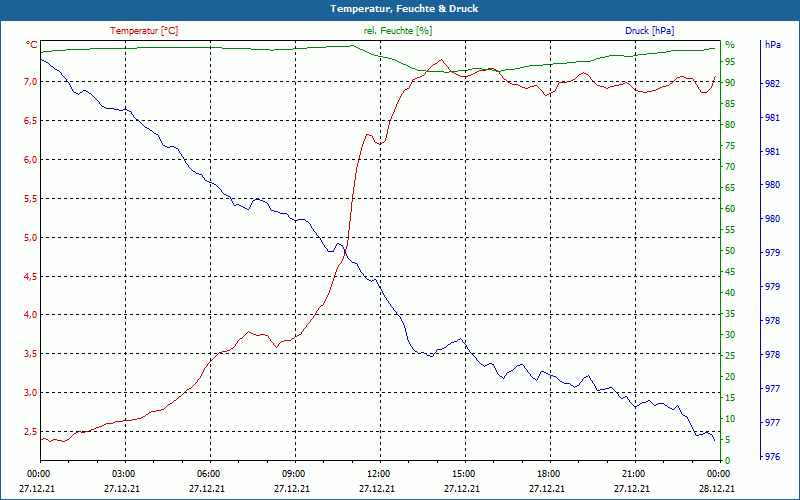Screen dimensions: 800x500
Task: Click the 3,0 temperature axis tick label
Action: (31, 392)
